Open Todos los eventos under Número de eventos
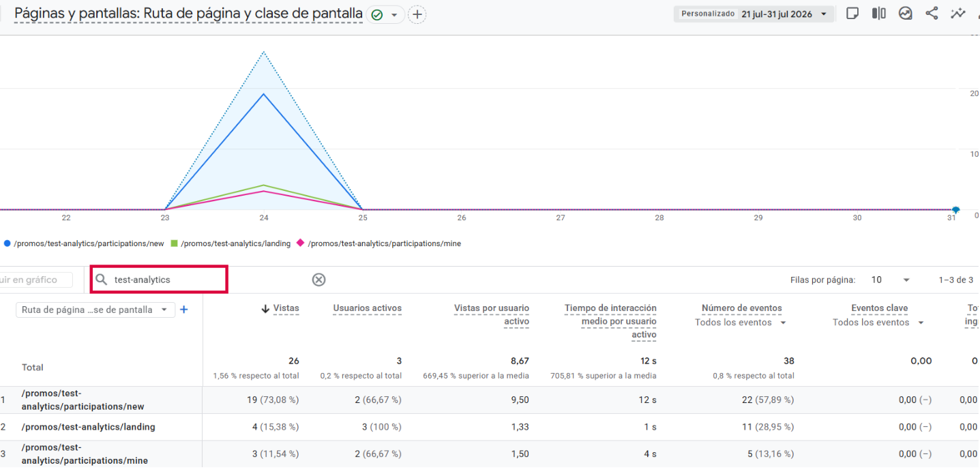 (741, 323)
